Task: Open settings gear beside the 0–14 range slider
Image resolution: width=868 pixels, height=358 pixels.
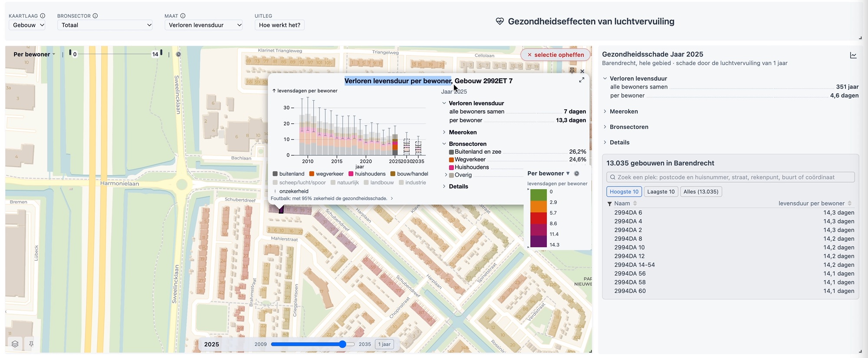Action: coord(178,54)
